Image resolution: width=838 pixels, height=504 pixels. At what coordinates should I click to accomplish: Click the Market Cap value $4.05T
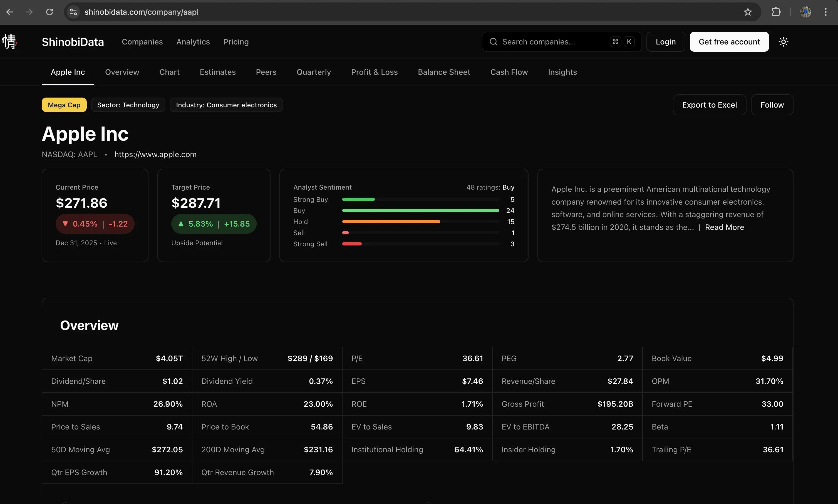[169, 358]
